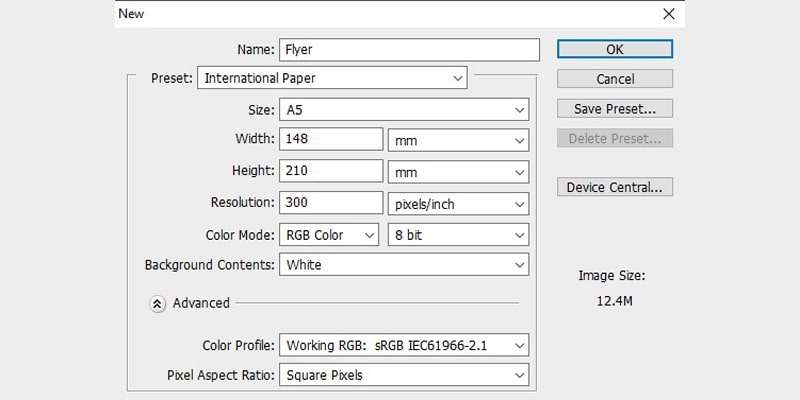Viewport: 800px width, 400px height.
Task: Click the Background Contents label
Action: (210, 265)
